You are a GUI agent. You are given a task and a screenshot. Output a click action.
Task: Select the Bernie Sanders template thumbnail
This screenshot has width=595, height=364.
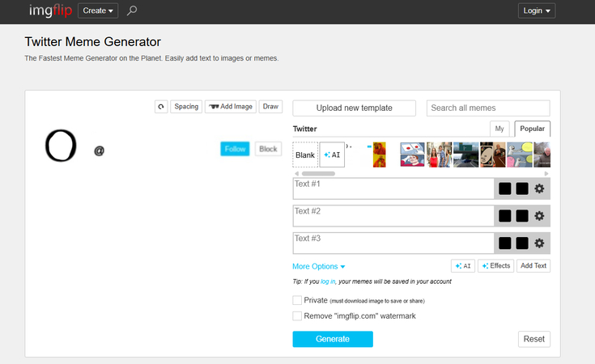[542, 154]
